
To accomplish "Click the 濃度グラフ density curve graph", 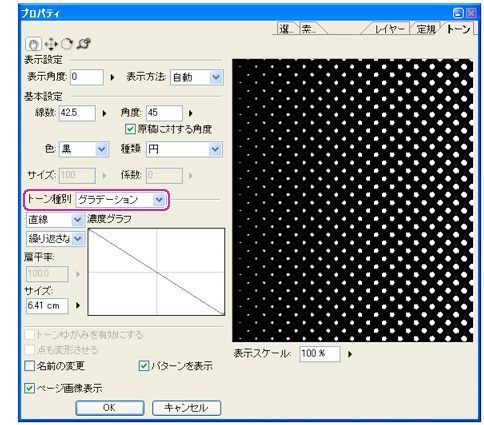I will (156, 272).
